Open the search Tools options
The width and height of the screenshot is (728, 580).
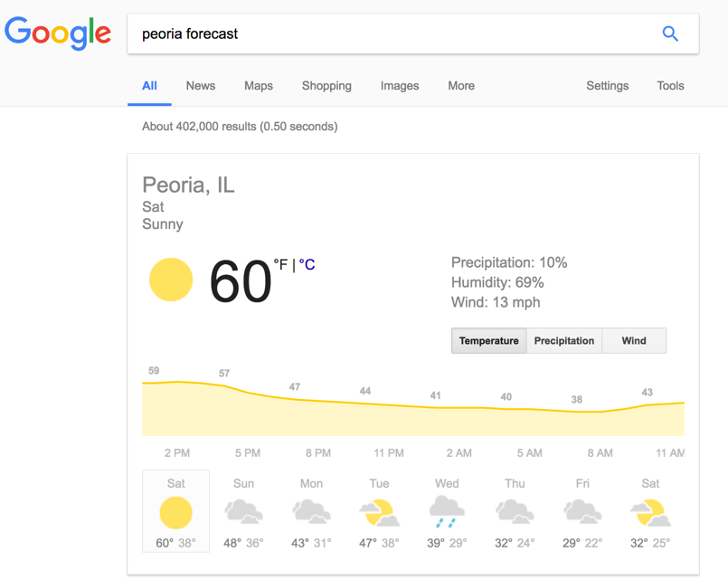point(670,85)
